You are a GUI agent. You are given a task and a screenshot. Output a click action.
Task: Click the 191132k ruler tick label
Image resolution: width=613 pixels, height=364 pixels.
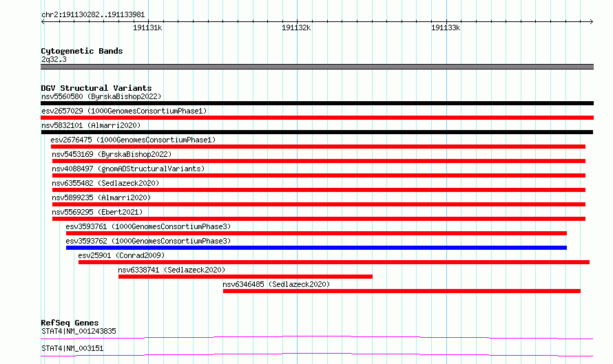296,28
